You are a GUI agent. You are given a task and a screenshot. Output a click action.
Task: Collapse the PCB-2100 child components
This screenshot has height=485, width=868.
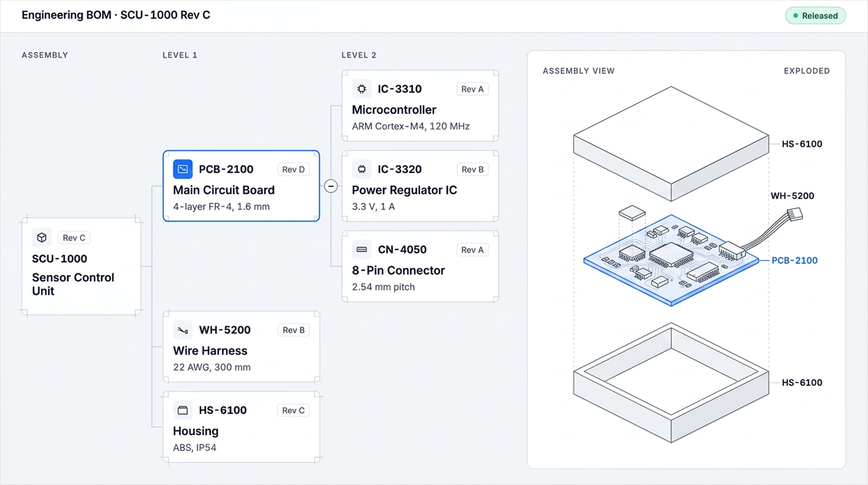tap(331, 186)
